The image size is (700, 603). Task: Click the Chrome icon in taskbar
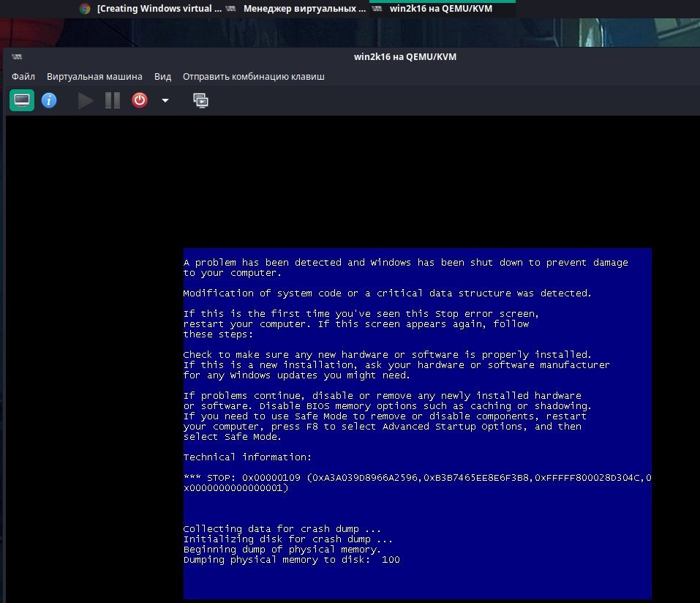(85, 9)
